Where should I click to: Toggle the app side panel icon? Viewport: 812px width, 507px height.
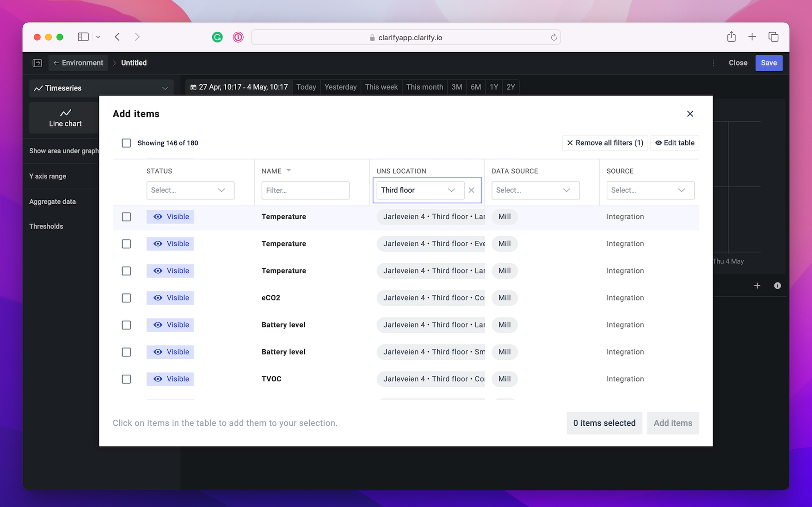[37, 63]
